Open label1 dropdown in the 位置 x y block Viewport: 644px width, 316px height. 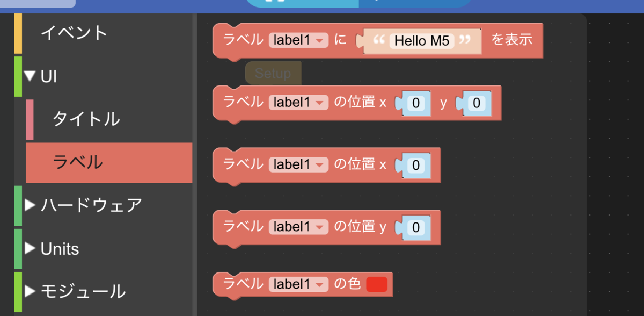(298, 103)
